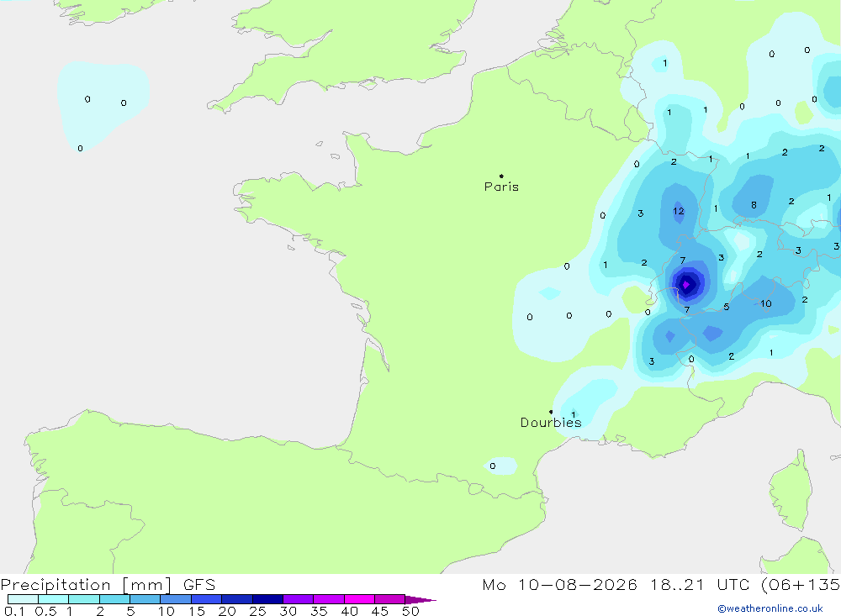Click the 10 mm precipitation value

coord(766,303)
